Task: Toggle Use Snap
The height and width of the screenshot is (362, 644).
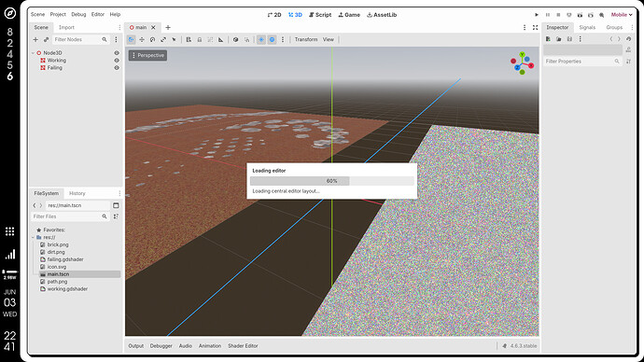Action: pos(246,39)
